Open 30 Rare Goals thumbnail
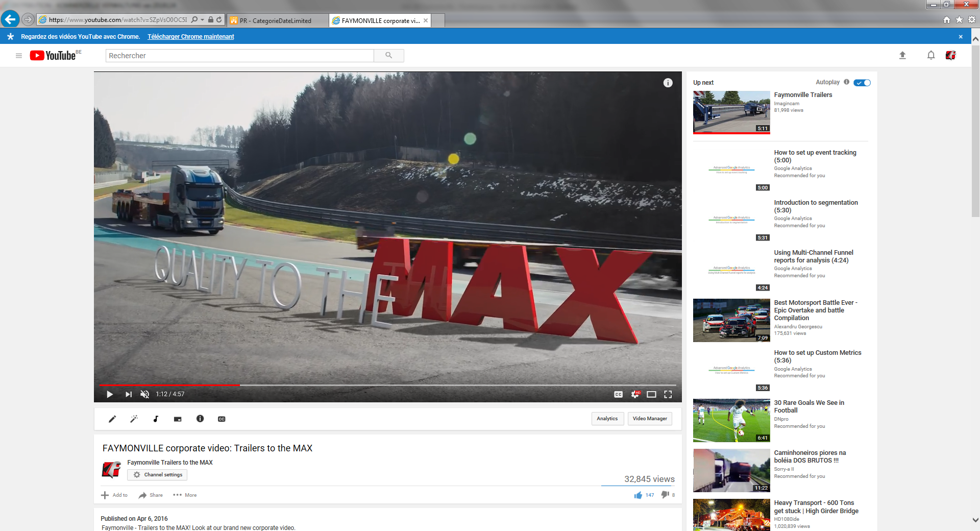Viewport: 980px width, 531px height. [x=731, y=420]
